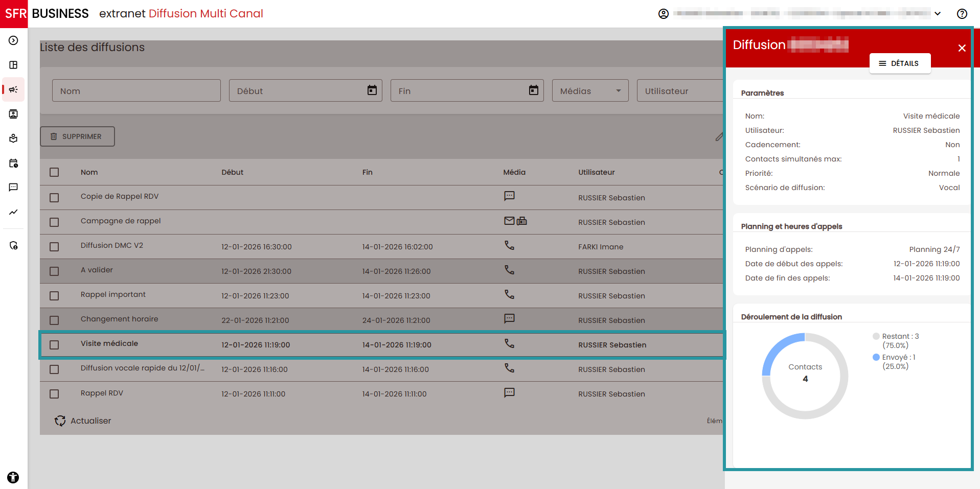Image resolution: width=980 pixels, height=489 pixels.
Task: Toggle the select-all checkbox in table header
Action: click(x=54, y=172)
